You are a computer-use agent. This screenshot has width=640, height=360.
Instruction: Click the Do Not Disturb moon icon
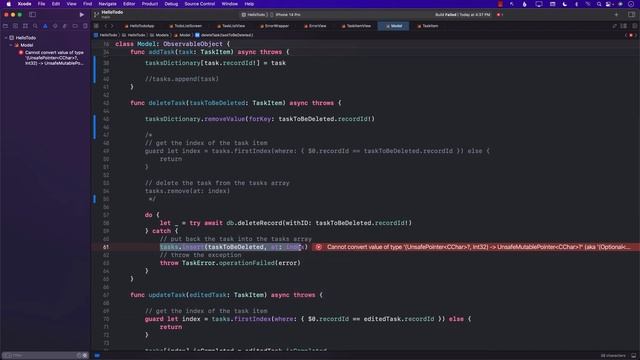tap(564, 4)
